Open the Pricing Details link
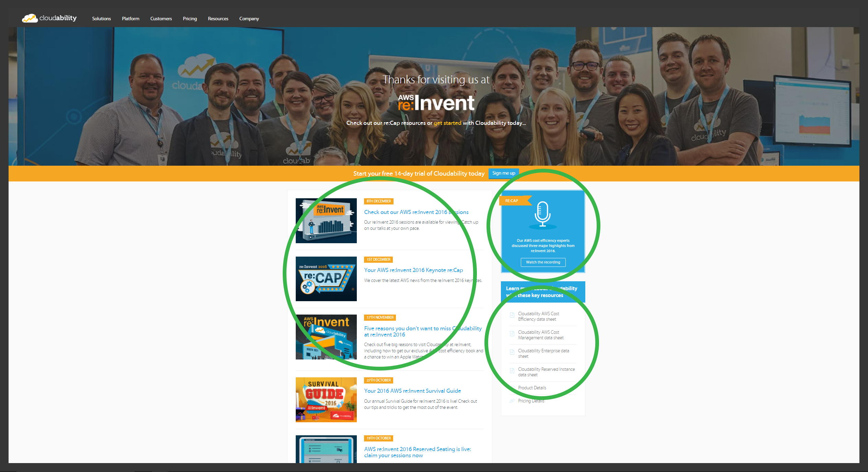This screenshot has width=868, height=472. point(531,401)
